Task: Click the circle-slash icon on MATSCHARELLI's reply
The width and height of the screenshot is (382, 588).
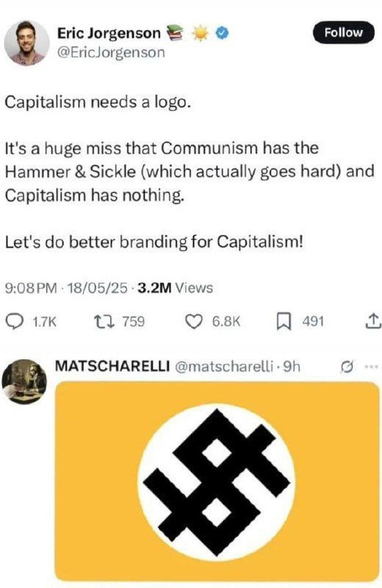Action: click(346, 366)
